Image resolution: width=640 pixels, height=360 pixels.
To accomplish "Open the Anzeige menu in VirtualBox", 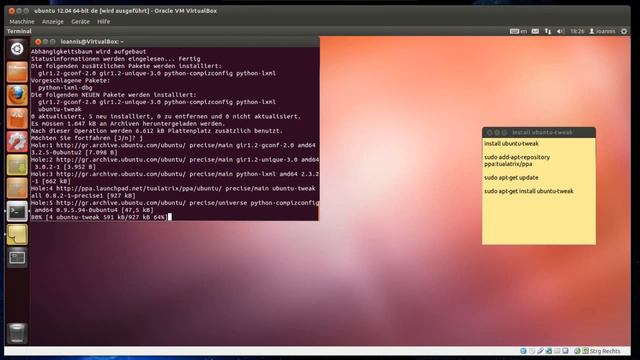I will [53, 22].
